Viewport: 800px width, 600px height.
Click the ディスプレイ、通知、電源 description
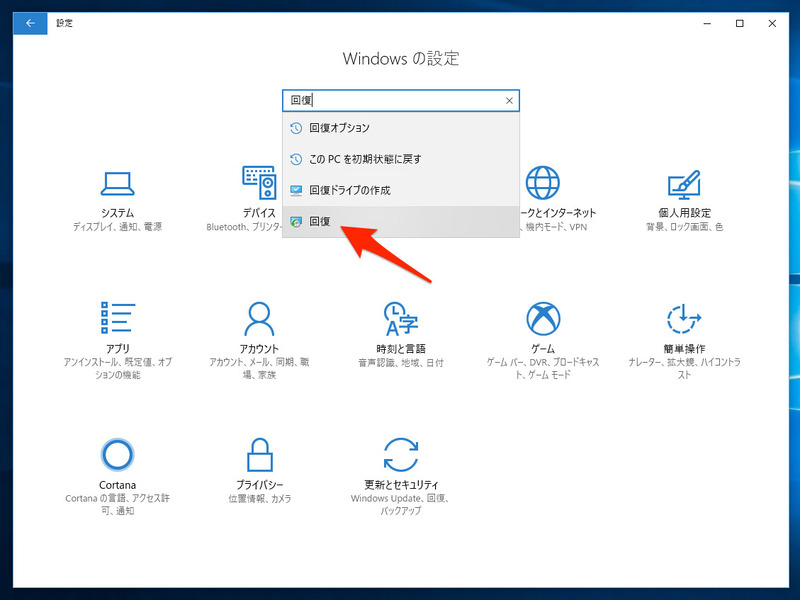tap(117, 227)
